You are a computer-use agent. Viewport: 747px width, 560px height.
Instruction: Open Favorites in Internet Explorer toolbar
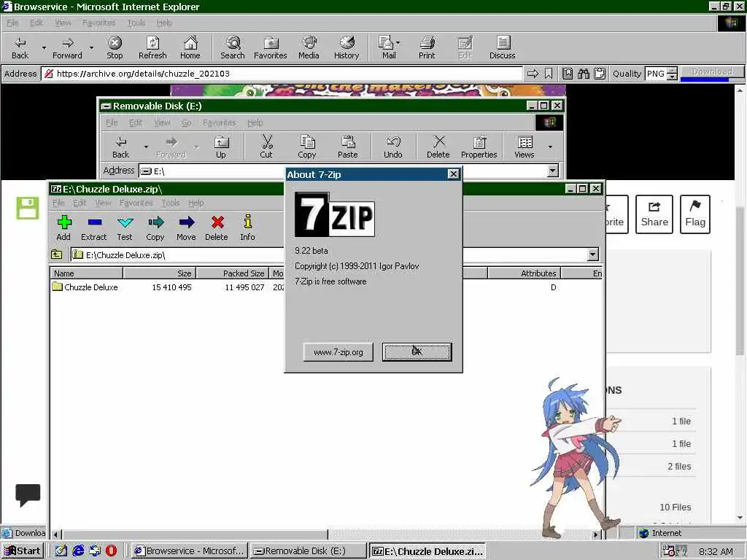(x=270, y=47)
